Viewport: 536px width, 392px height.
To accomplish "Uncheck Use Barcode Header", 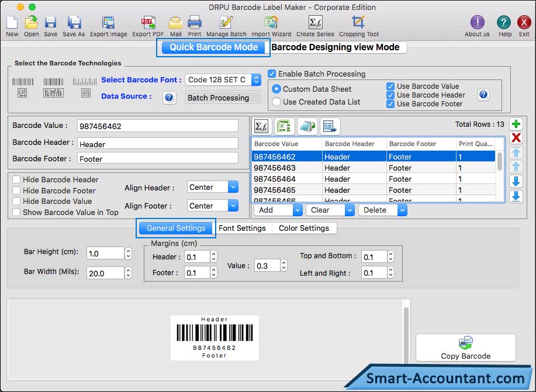I will tap(390, 95).
